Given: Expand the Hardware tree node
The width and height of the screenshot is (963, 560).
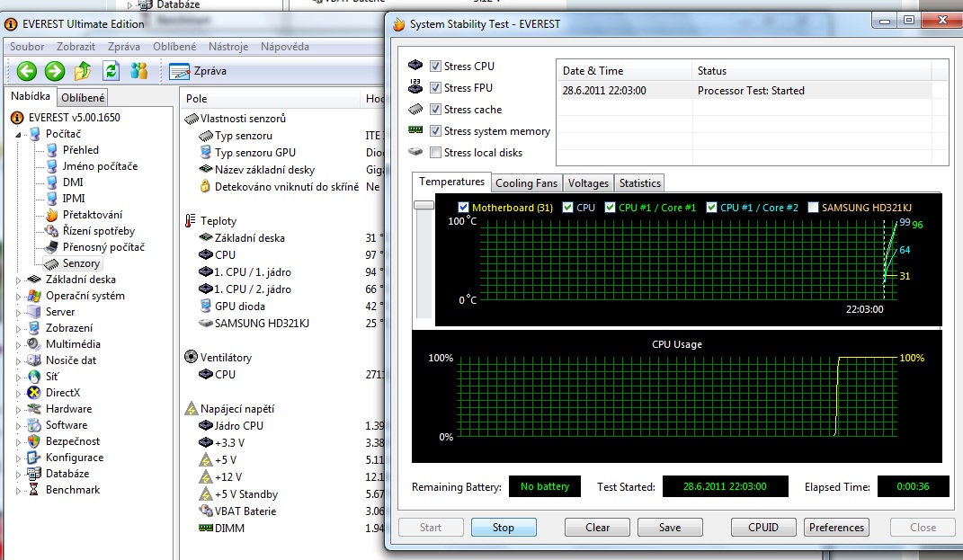Looking at the screenshot, I should tap(18, 410).
